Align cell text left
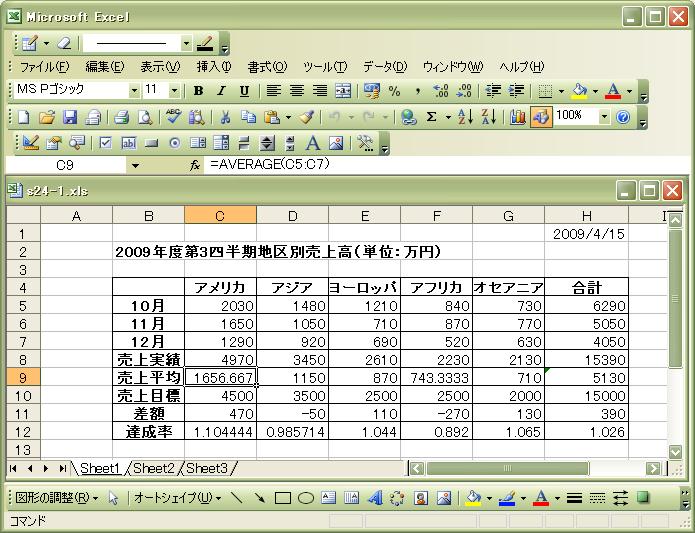Screen dimensions: 695x533 coord(273,91)
